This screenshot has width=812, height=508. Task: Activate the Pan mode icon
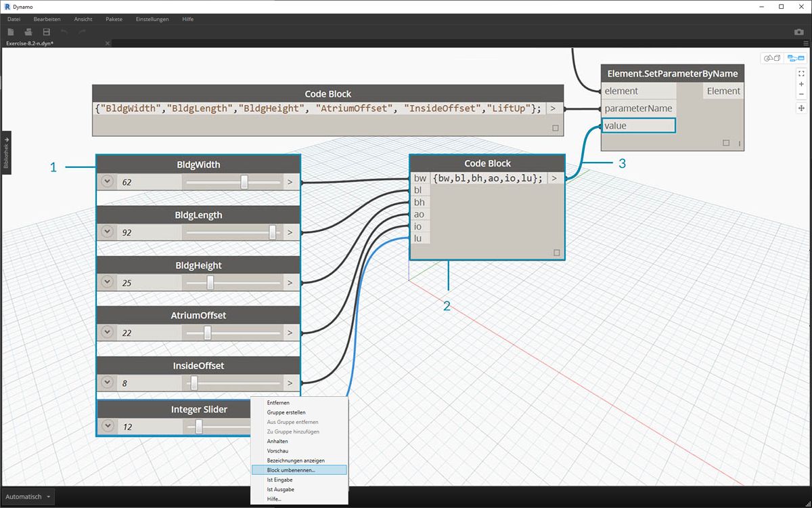pos(801,108)
